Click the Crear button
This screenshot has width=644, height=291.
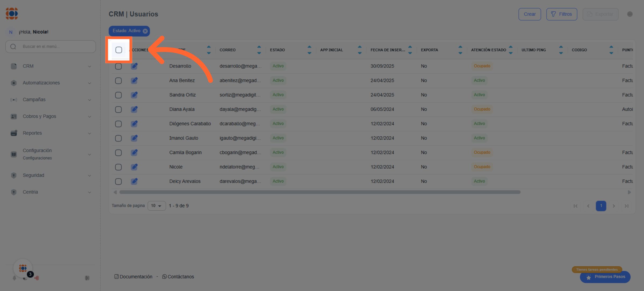point(529,14)
